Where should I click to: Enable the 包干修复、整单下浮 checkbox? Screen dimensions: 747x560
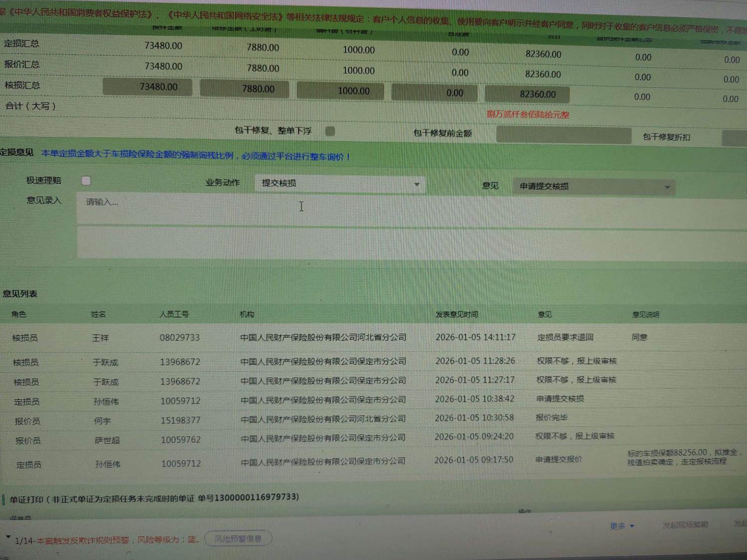pyautogui.click(x=330, y=131)
